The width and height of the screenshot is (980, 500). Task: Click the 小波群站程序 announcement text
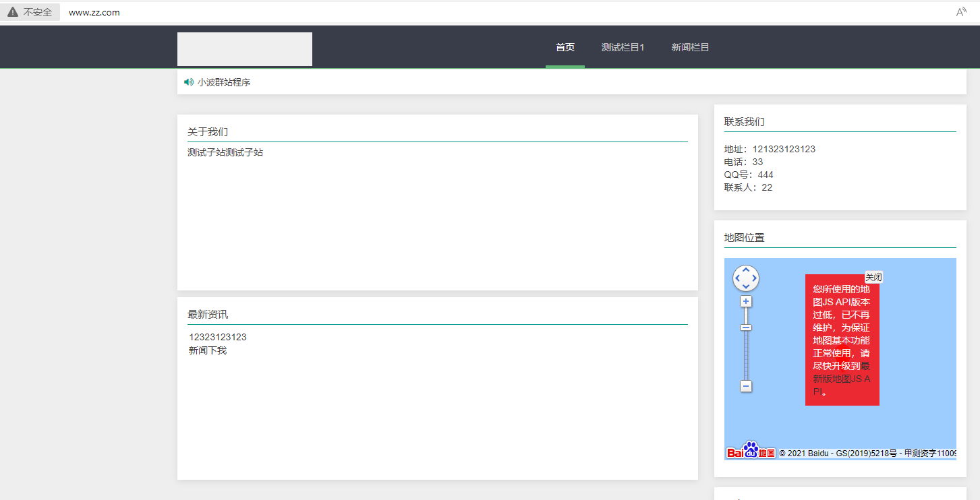224,82
